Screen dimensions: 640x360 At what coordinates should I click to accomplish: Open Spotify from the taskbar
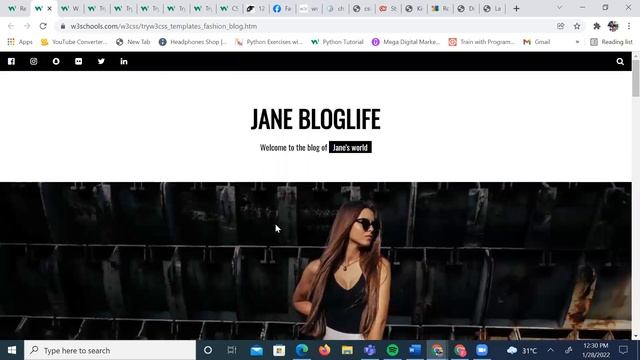click(x=392, y=350)
